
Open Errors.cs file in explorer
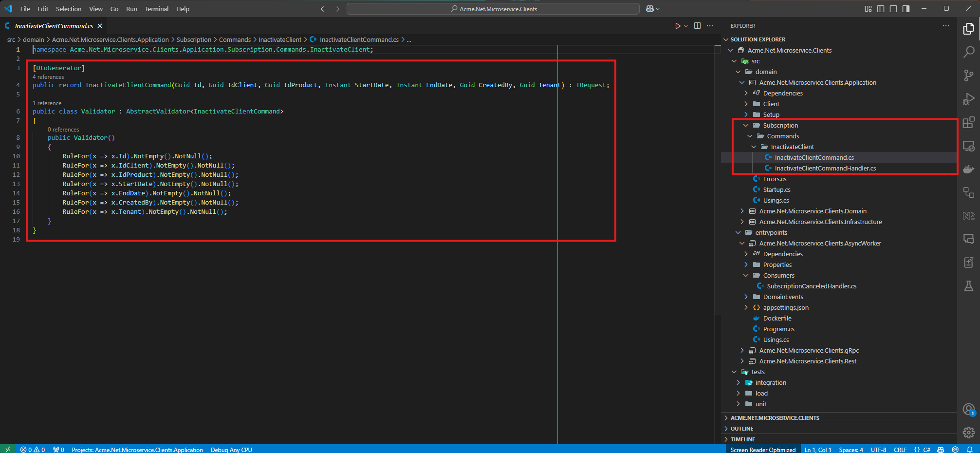click(x=775, y=179)
